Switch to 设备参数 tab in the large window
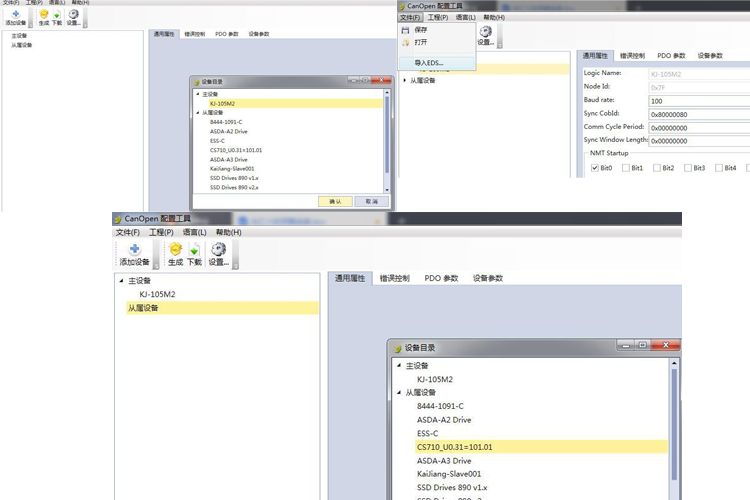 [488, 278]
